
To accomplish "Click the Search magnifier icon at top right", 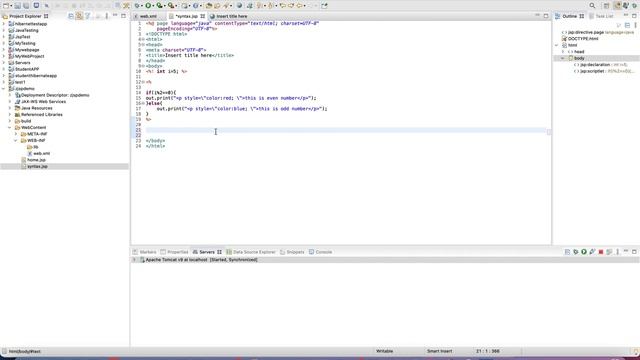I will coord(592,6).
